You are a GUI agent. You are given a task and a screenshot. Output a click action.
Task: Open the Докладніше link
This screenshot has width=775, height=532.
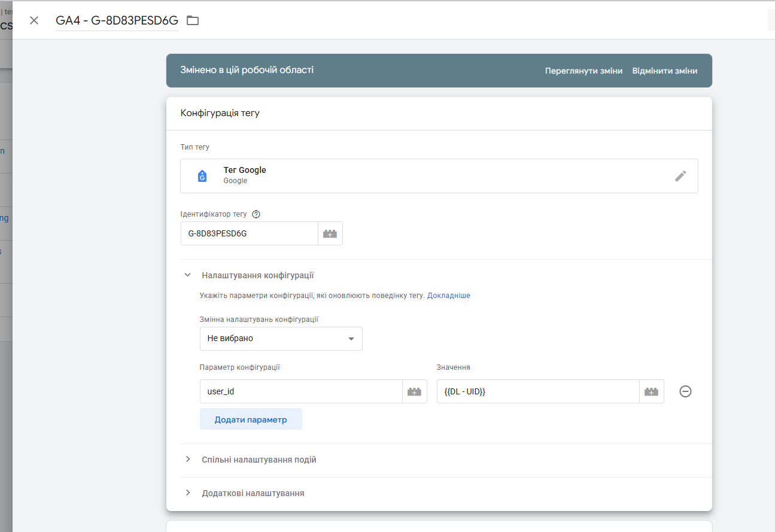tap(448, 296)
